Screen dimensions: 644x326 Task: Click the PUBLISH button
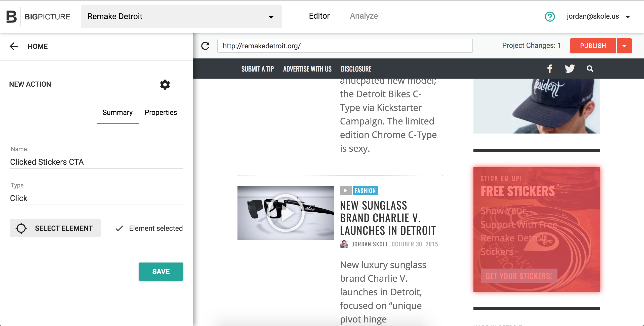[x=593, y=46]
